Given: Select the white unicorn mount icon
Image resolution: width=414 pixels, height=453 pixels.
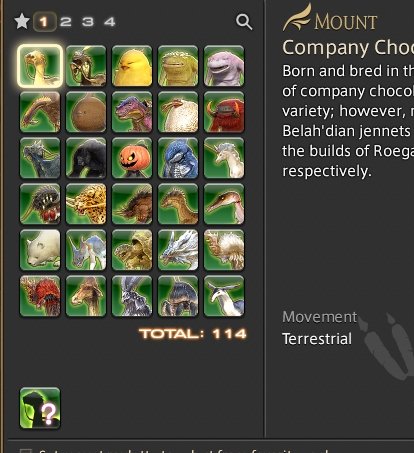Looking at the screenshot, I should (224, 158).
